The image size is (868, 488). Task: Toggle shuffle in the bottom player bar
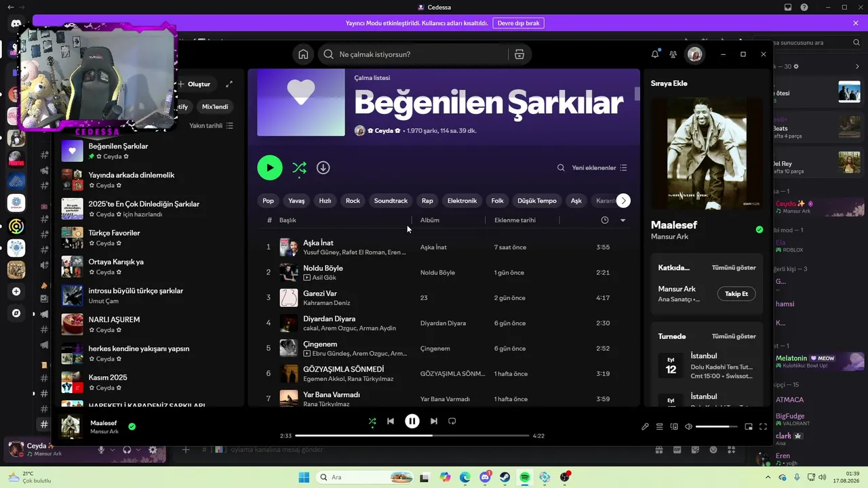(372, 421)
